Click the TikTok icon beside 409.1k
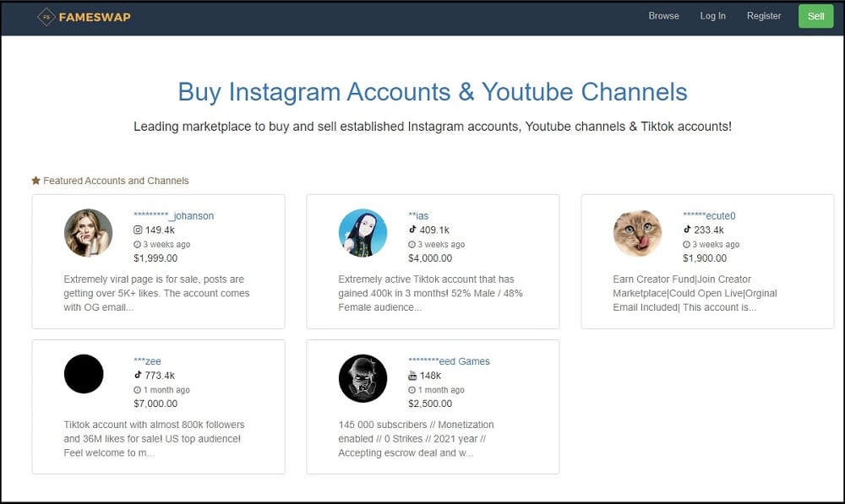This screenshot has width=845, height=504. [412, 230]
